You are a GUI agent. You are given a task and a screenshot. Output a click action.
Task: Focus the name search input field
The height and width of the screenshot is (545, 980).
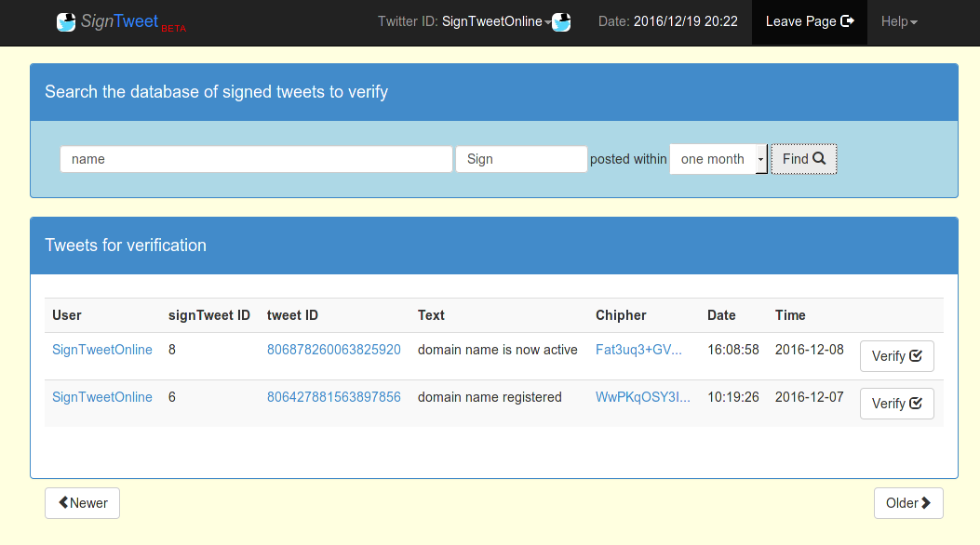click(256, 159)
